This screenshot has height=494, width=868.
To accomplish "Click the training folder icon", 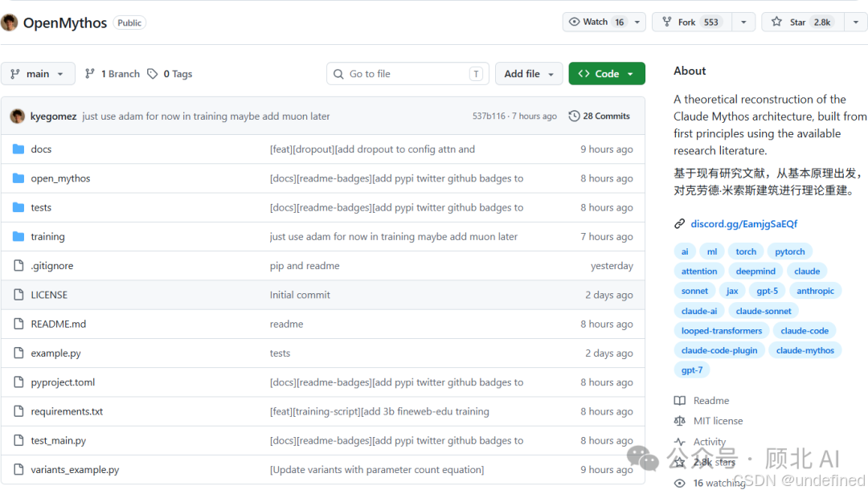I will click(18, 236).
